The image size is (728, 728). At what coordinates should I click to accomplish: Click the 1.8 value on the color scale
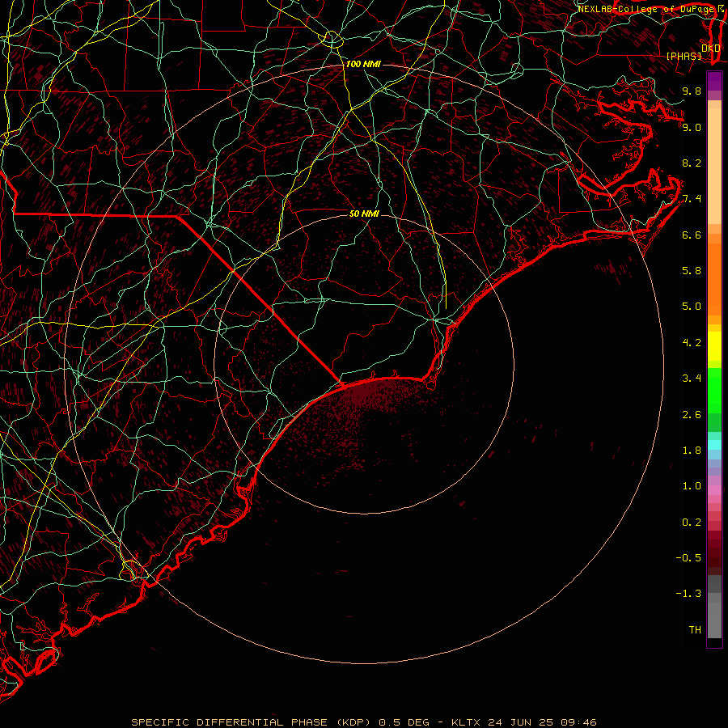(692, 451)
